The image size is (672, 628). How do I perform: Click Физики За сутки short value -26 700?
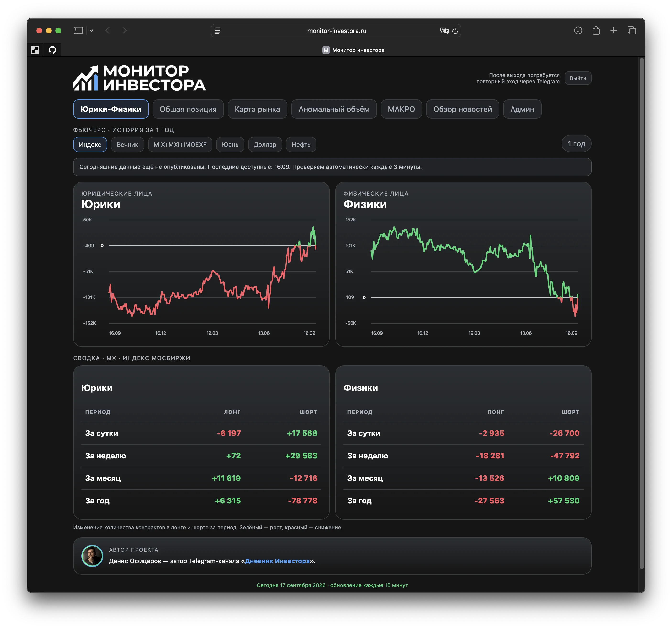click(x=564, y=433)
